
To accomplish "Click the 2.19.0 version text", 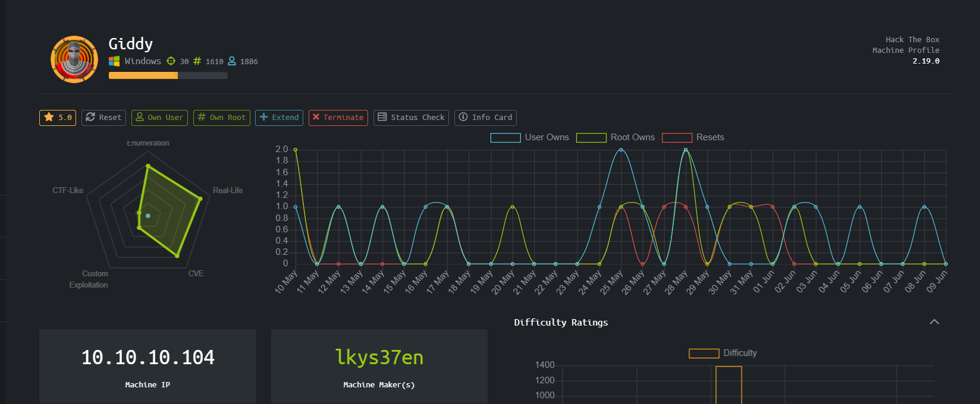I will point(926,61).
